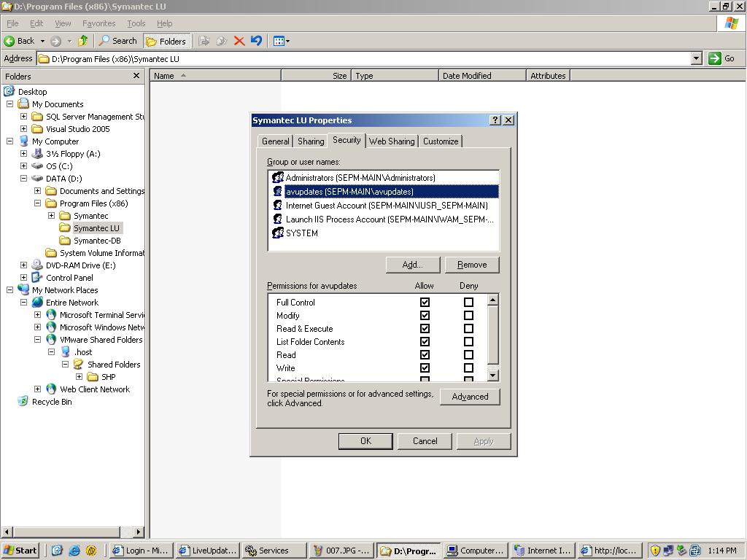747x560 pixels.
Task: Uncheck Allow for Full Control
Action: point(425,302)
